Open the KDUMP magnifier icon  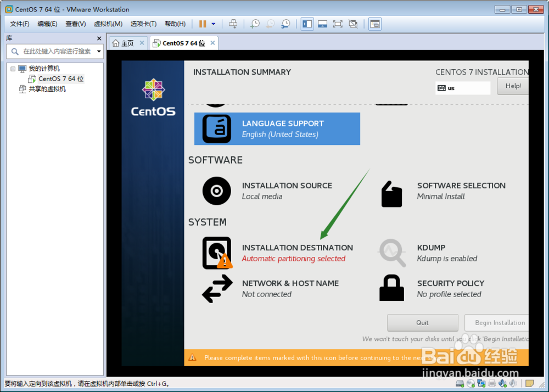tap(392, 253)
